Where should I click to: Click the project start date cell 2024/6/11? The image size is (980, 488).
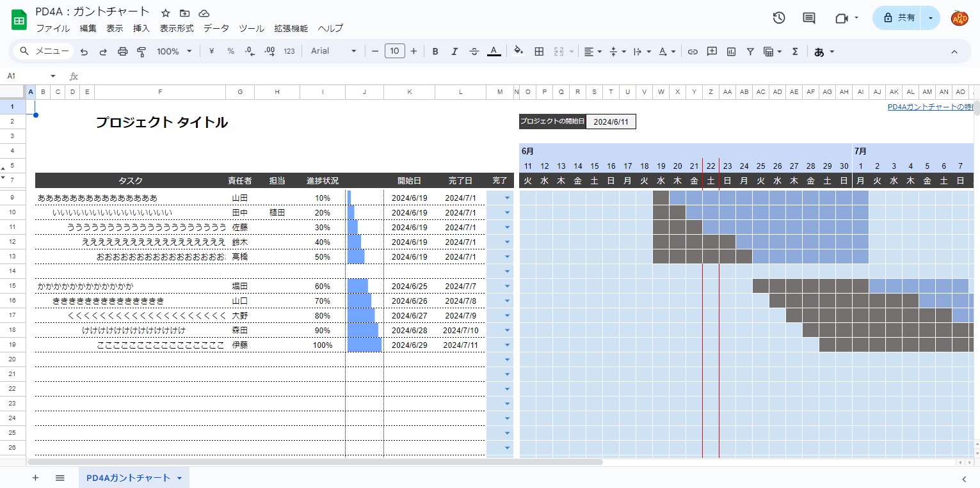tap(611, 122)
